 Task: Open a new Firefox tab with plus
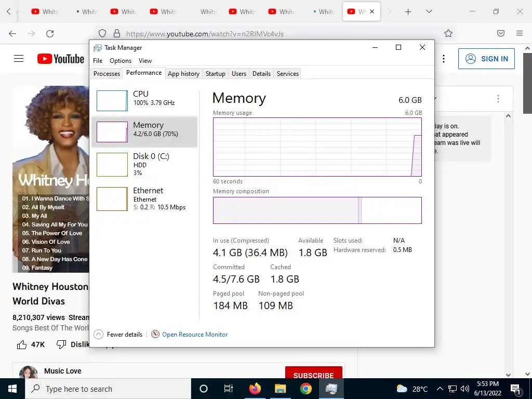(408, 12)
